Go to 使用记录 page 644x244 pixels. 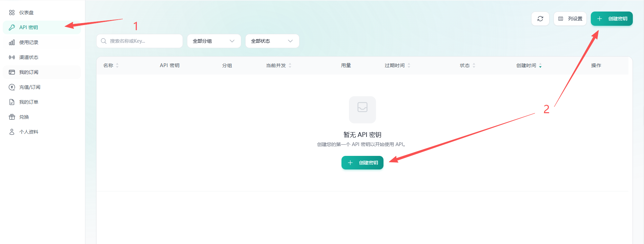pos(42,42)
